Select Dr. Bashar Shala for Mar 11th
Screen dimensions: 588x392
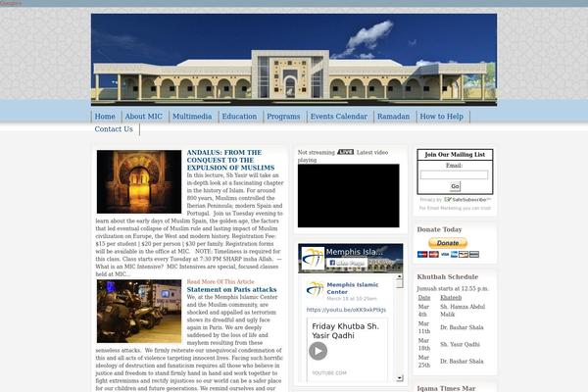click(x=462, y=327)
